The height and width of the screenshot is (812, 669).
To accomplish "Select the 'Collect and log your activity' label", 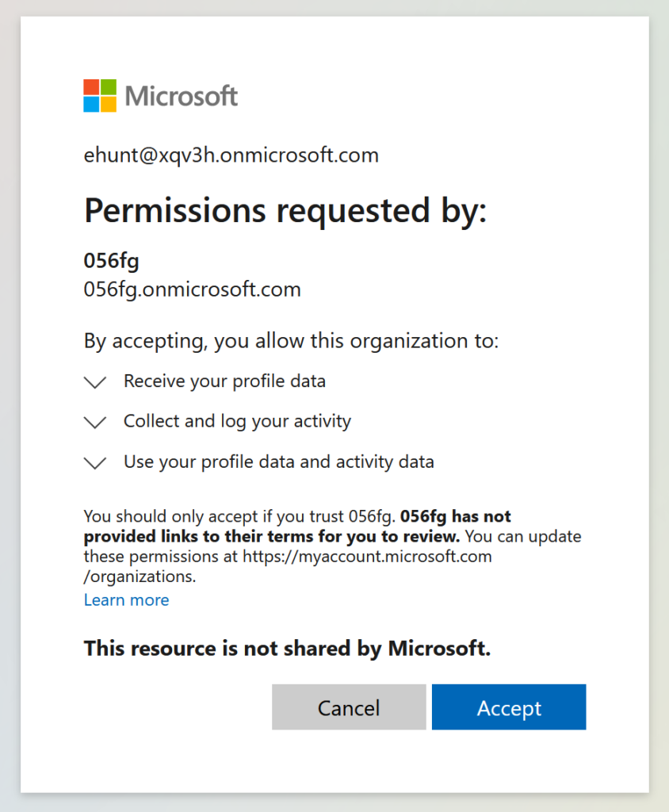I will click(x=237, y=422).
